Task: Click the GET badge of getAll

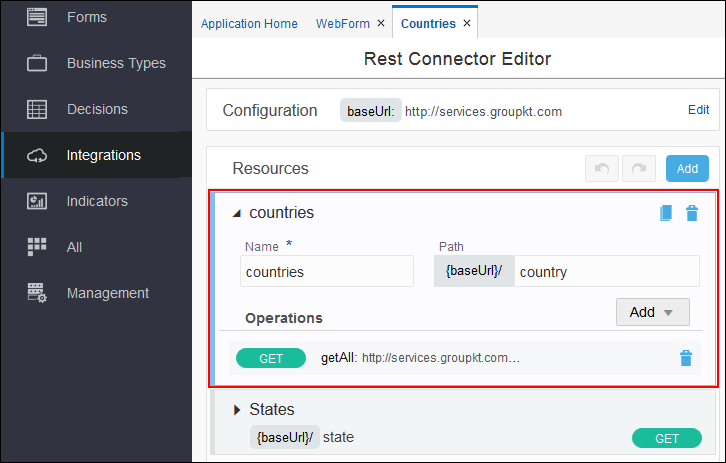Action: tap(271, 358)
